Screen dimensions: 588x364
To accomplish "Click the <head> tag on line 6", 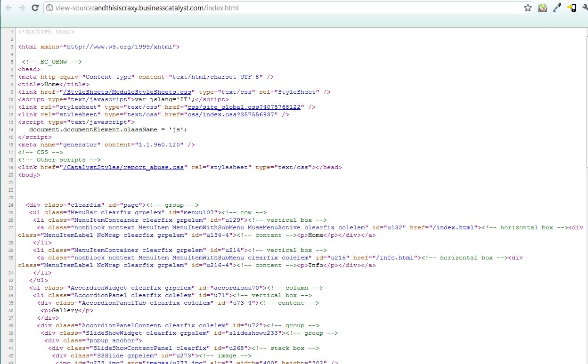I will [x=29, y=69].
